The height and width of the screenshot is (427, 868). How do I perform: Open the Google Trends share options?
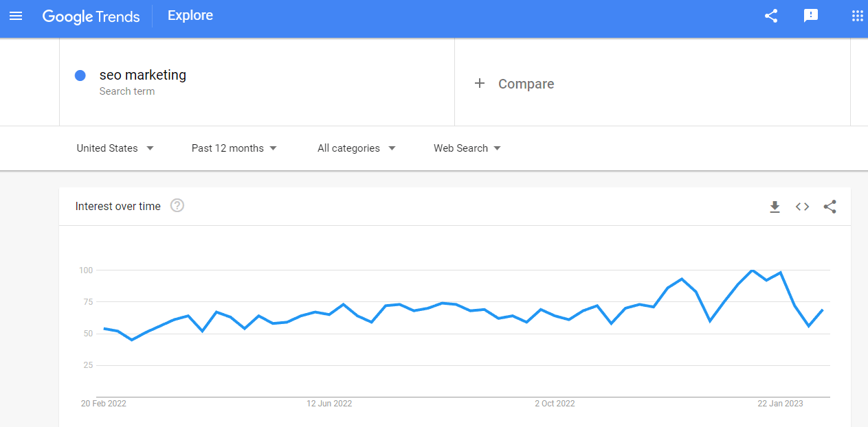click(x=770, y=16)
